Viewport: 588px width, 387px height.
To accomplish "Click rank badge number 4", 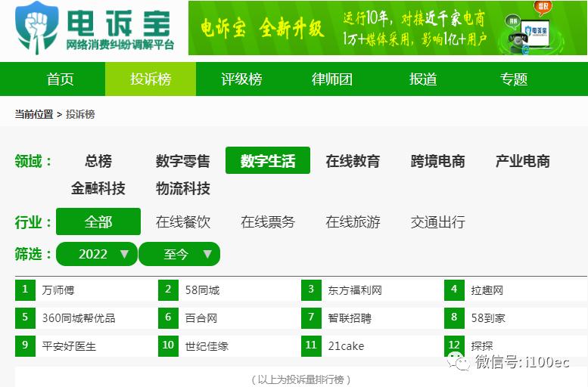I will tap(455, 290).
